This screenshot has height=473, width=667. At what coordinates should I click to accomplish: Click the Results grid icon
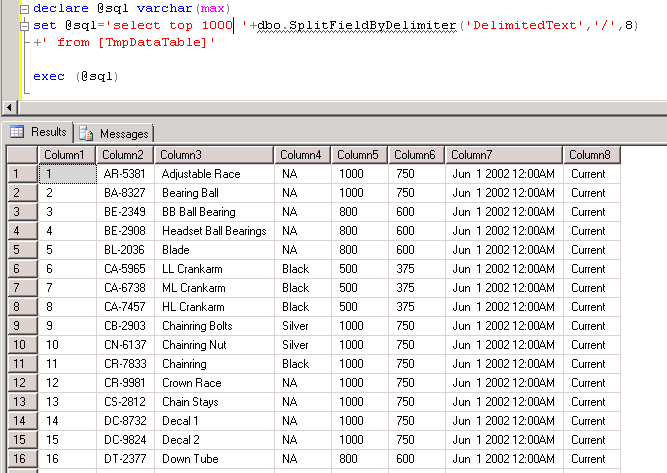click(x=17, y=132)
